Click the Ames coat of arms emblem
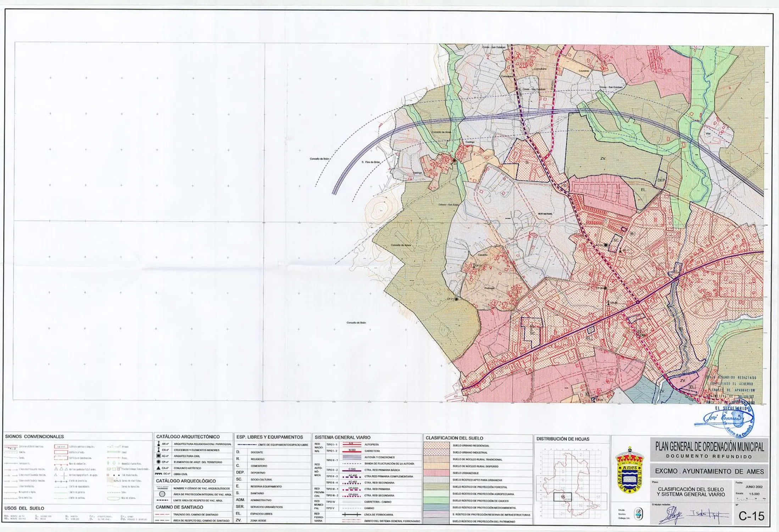779x532 pixels. point(629,475)
